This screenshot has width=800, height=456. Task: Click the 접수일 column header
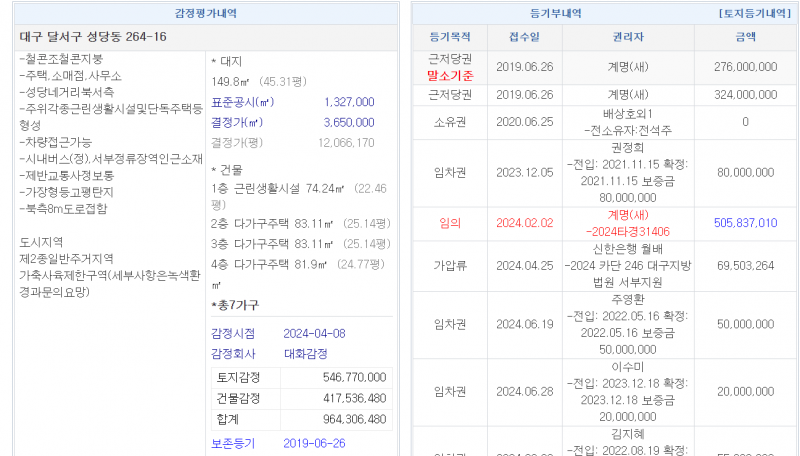tap(524, 37)
